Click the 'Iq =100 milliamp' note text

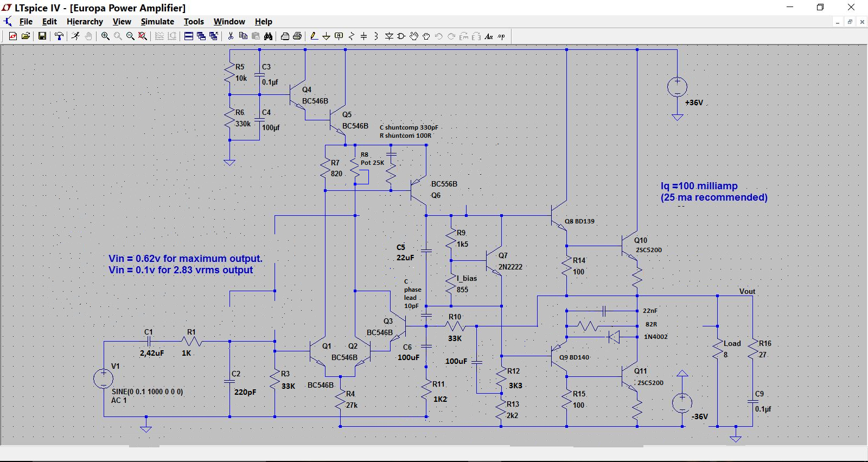(x=699, y=186)
